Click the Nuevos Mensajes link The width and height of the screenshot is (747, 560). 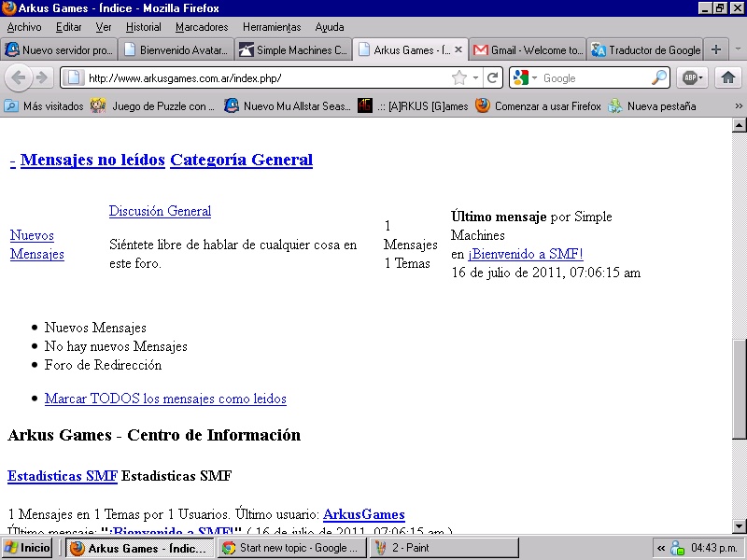click(37, 245)
